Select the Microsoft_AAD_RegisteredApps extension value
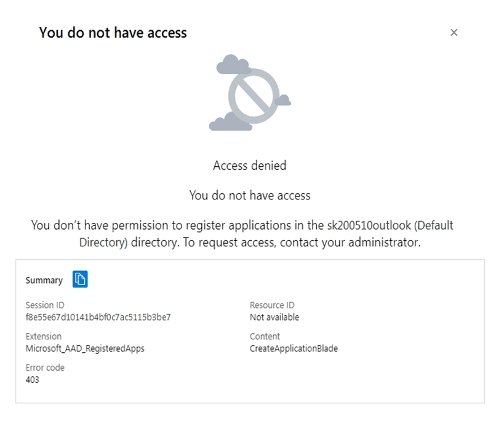Screen dimensions: 504x426 [x=85, y=348]
